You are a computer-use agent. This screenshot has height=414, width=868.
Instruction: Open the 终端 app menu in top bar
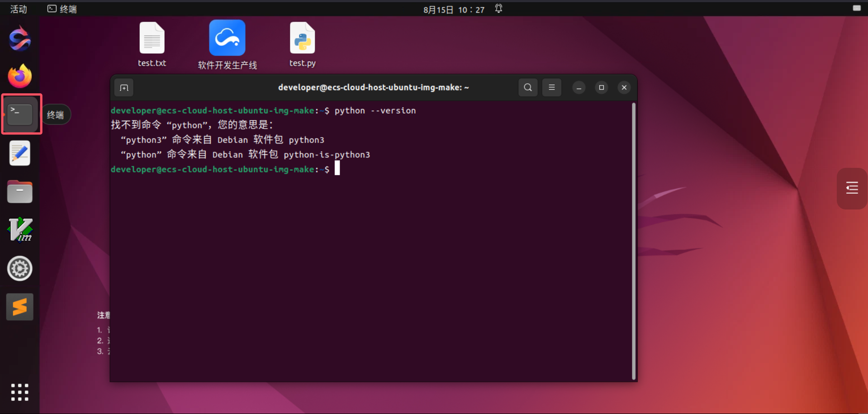[62, 9]
